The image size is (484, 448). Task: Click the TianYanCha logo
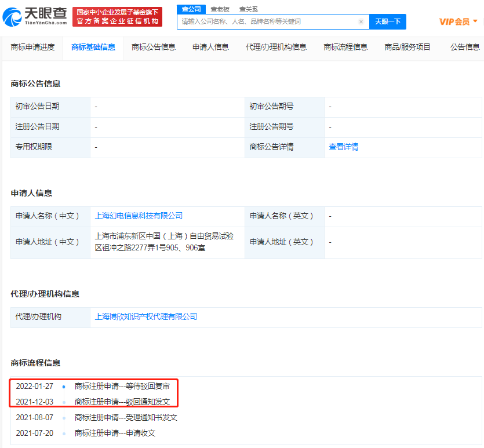tap(35, 17)
